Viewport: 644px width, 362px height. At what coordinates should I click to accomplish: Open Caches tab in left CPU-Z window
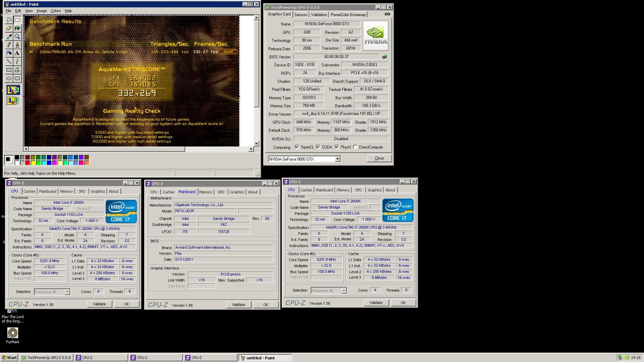[29, 191]
